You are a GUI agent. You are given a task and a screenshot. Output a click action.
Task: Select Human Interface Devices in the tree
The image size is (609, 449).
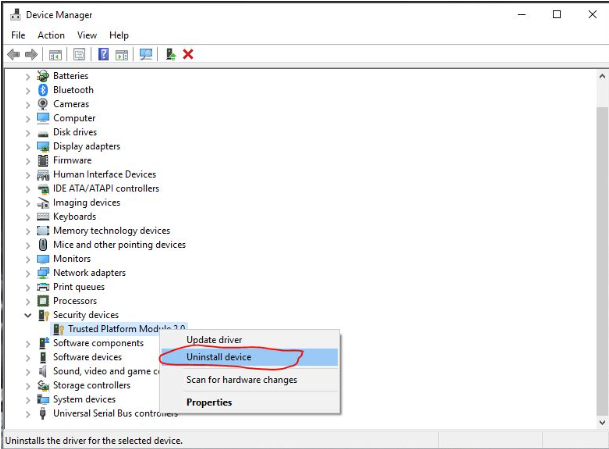[x=104, y=174]
